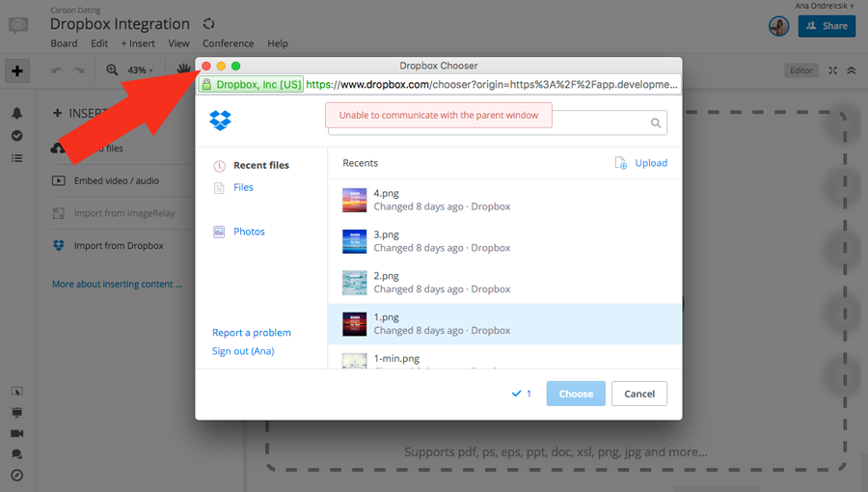Click the 4.png thumbnail image

(354, 200)
